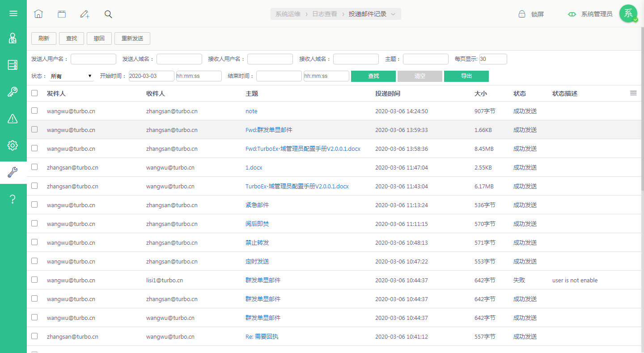Go to the home icon in the top toolbar
This screenshot has width=644, height=353.
[x=38, y=14]
